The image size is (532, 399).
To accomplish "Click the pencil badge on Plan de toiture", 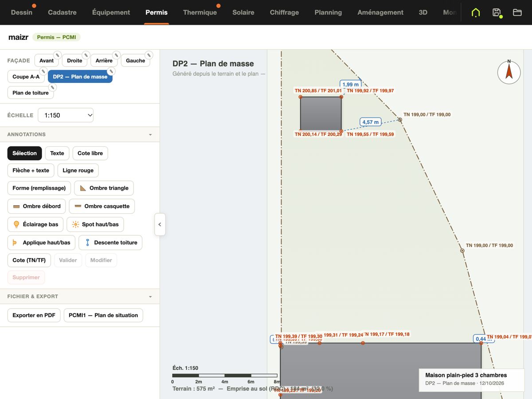I will [x=52, y=87].
